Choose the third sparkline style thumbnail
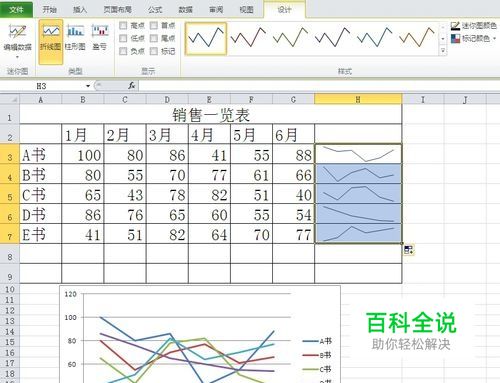The width and height of the screenshot is (500, 383). click(290, 38)
